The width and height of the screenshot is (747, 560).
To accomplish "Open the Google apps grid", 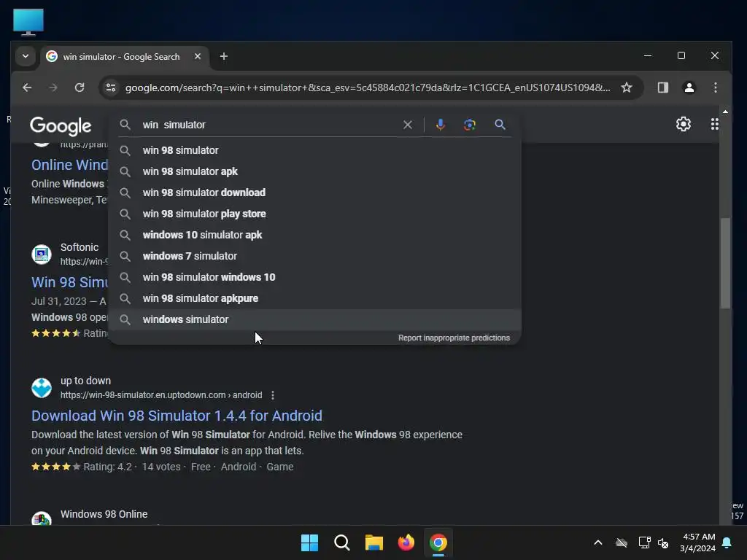I will (715, 124).
